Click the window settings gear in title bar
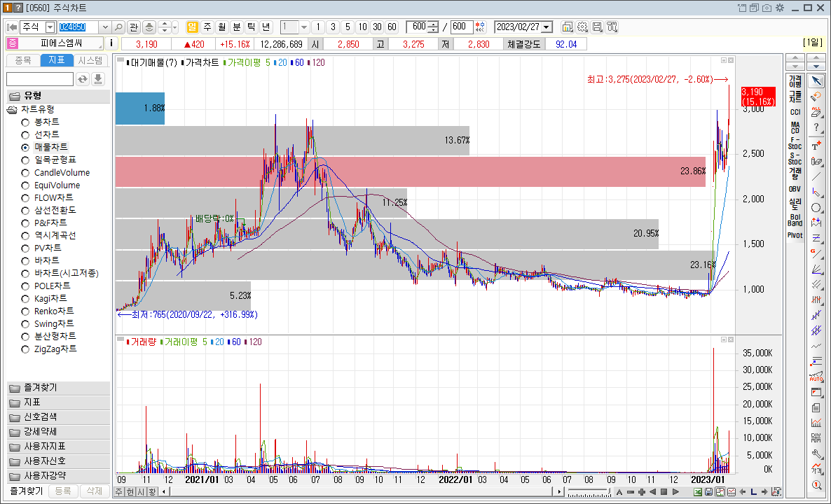This screenshot has height=504, width=831. pos(780,8)
